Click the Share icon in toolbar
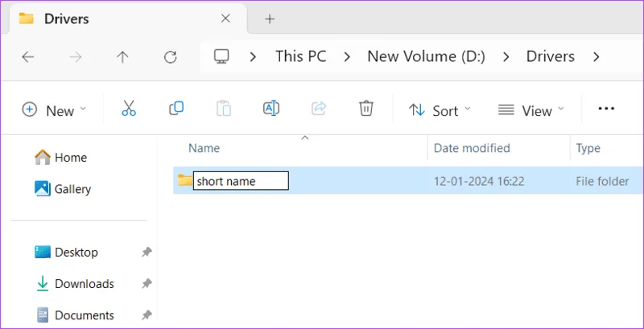This screenshot has width=644, height=329. pos(319,109)
